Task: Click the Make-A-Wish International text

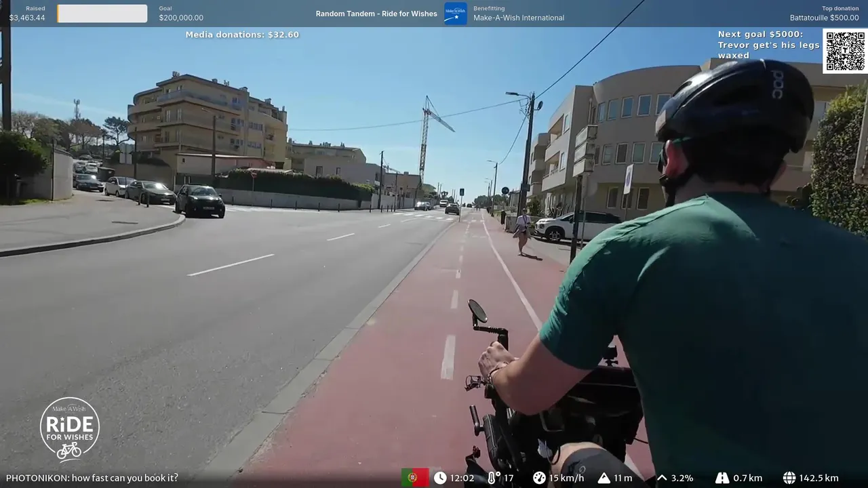Action: pos(519,18)
